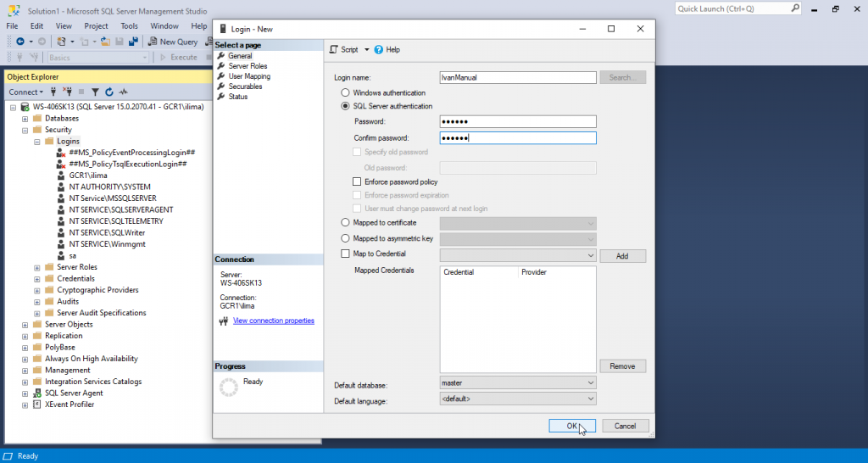
Task: Open the Project menu
Action: [97, 26]
